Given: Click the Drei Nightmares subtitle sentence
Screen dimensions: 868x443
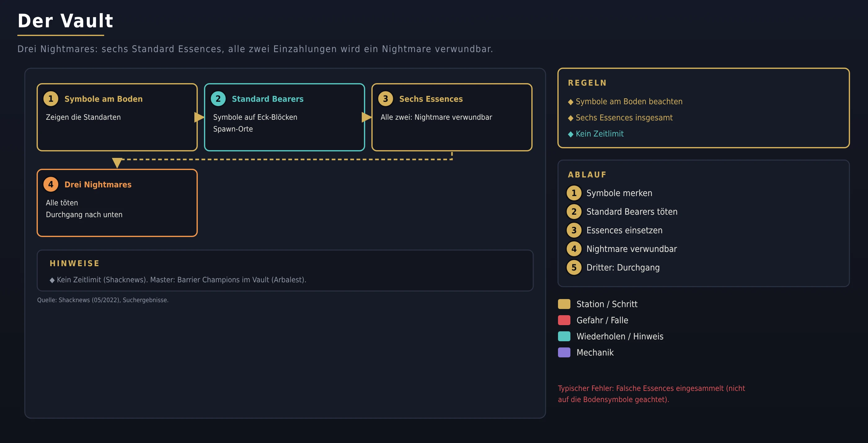Looking at the screenshot, I should click(255, 49).
